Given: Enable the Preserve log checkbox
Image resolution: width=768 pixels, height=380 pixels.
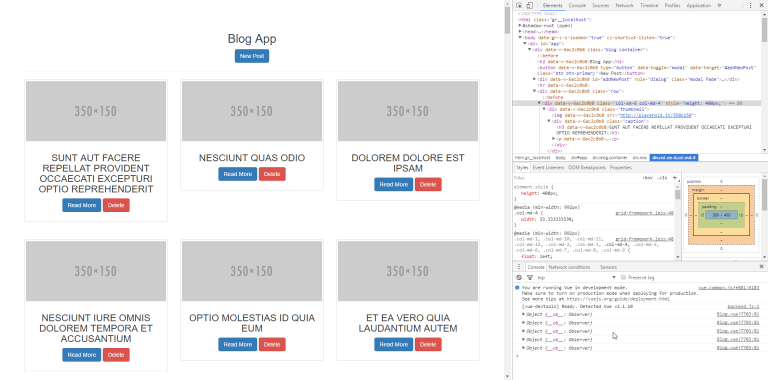Looking at the screenshot, I should tap(624, 277).
